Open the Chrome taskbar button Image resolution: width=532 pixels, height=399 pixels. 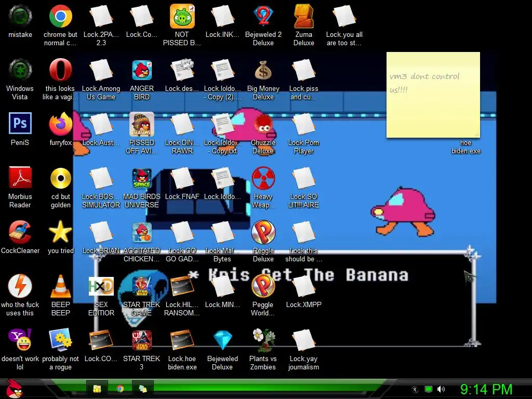click(120, 389)
